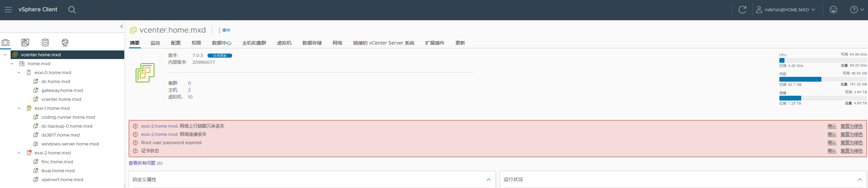Collapse the vcenter.home.mxd root tree node
868x188 pixels.
(5, 55)
